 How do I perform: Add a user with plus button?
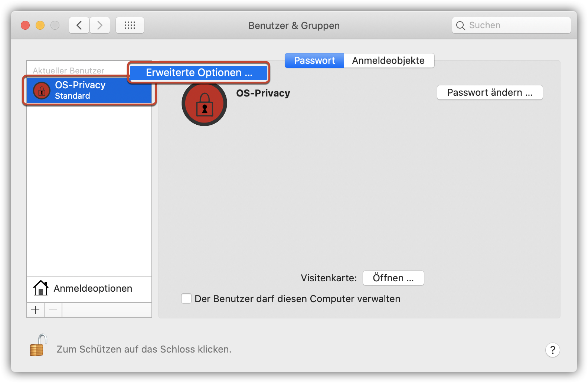pos(36,310)
